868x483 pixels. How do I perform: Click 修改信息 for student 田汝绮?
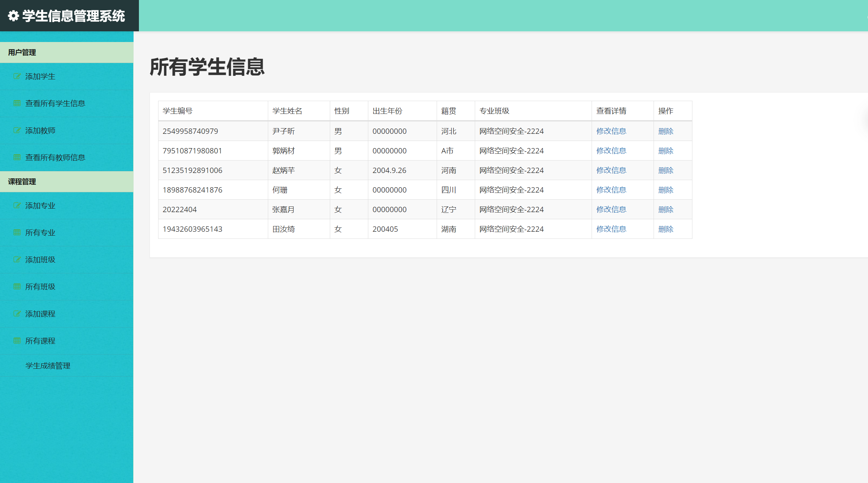pos(611,229)
